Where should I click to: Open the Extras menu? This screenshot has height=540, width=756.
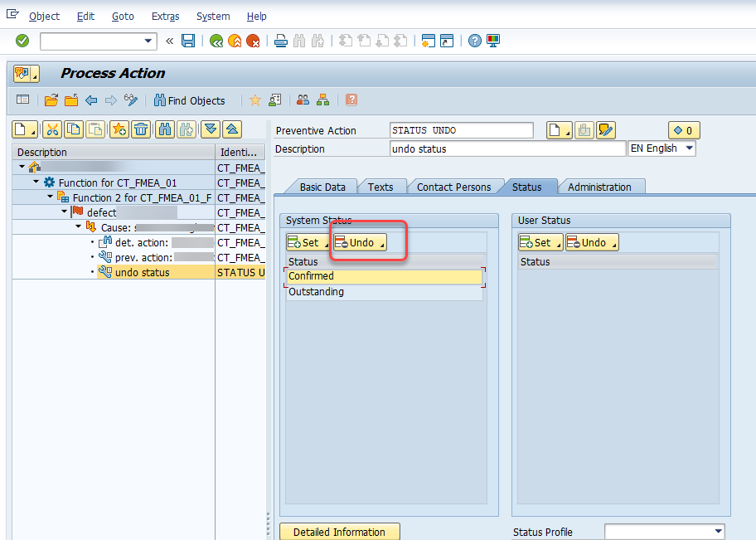166,17
